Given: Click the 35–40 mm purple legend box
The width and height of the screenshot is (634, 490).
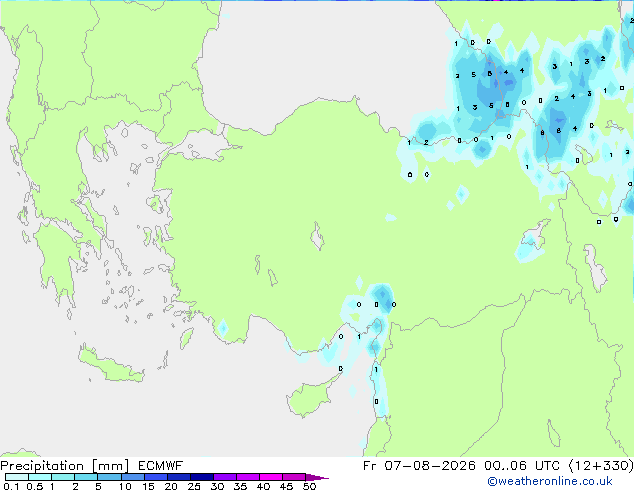Looking at the screenshot, I should click(248, 477).
